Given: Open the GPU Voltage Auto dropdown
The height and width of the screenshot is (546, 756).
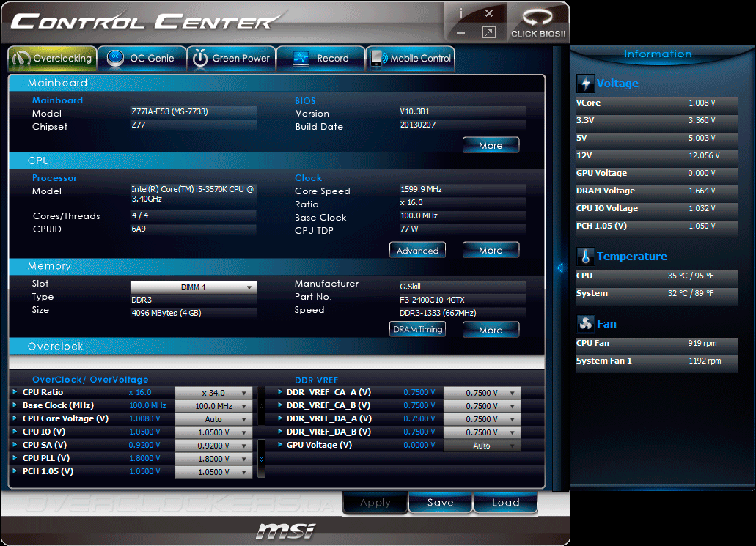Looking at the screenshot, I should pos(482,446).
